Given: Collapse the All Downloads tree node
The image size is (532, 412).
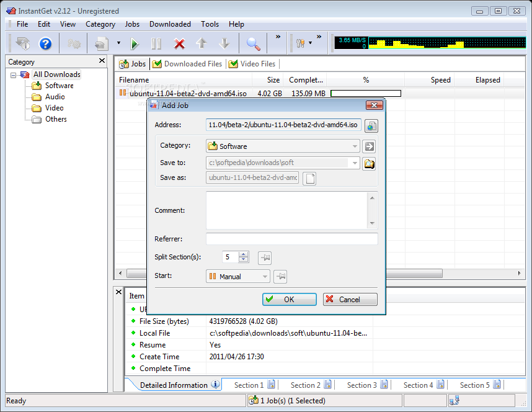Looking at the screenshot, I should 13,75.
